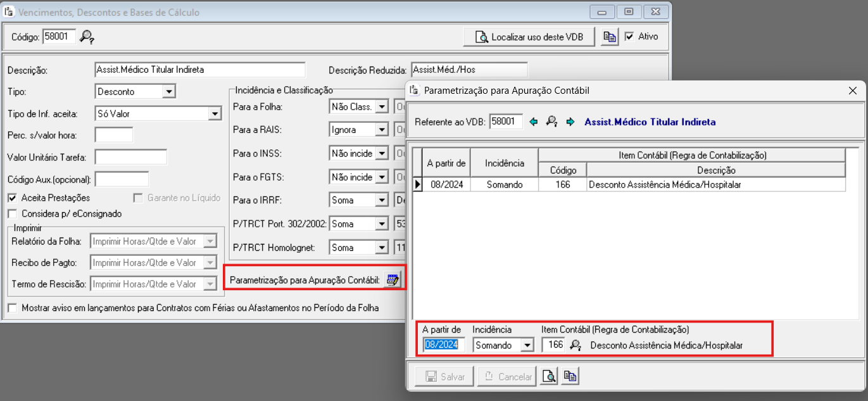This screenshot has width=868, height=401.
Task: Click Item Contábil code field with 166
Action: point(553,345)
